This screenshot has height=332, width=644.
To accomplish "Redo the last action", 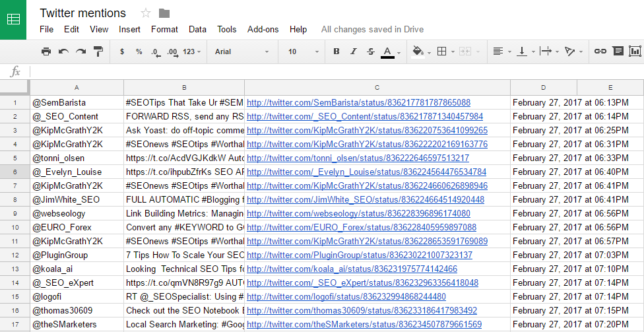I will [81, 51].
